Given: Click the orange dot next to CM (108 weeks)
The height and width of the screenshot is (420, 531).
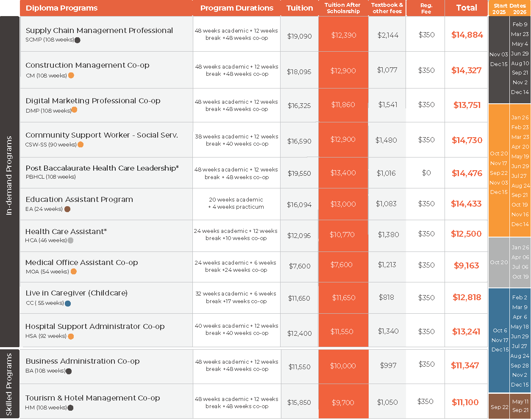Looking at the screenshot, I should click(71, 75).
